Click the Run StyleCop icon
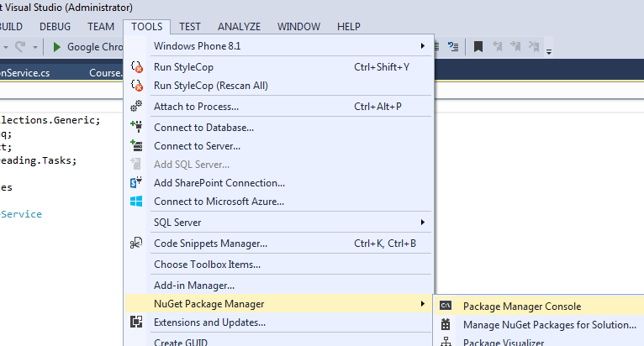The width and height of the screenshot is (644, 346). 137,67
